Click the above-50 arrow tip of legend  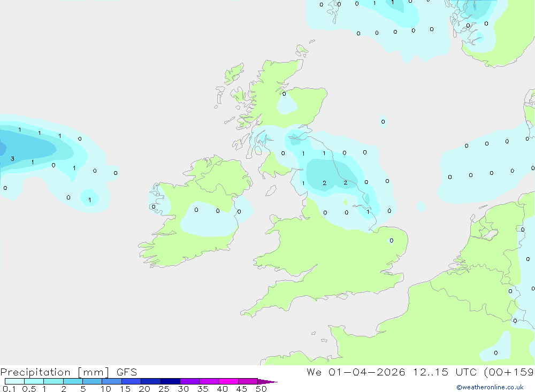267,381
